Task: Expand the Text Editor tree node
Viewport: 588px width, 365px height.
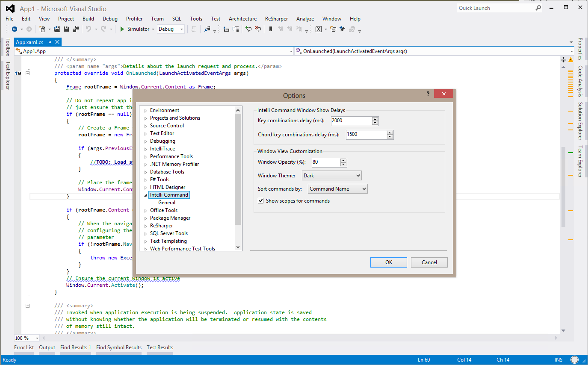Action: [145, 134]
